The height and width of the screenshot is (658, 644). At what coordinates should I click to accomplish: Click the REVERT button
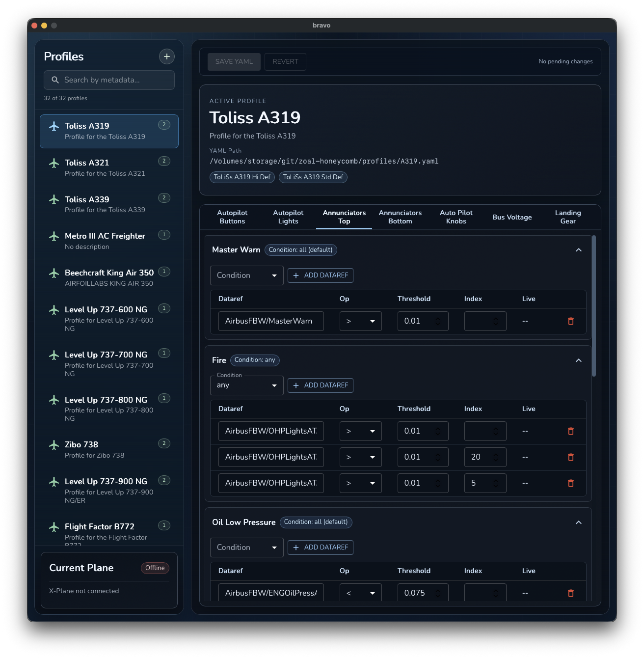coord(285,61)
